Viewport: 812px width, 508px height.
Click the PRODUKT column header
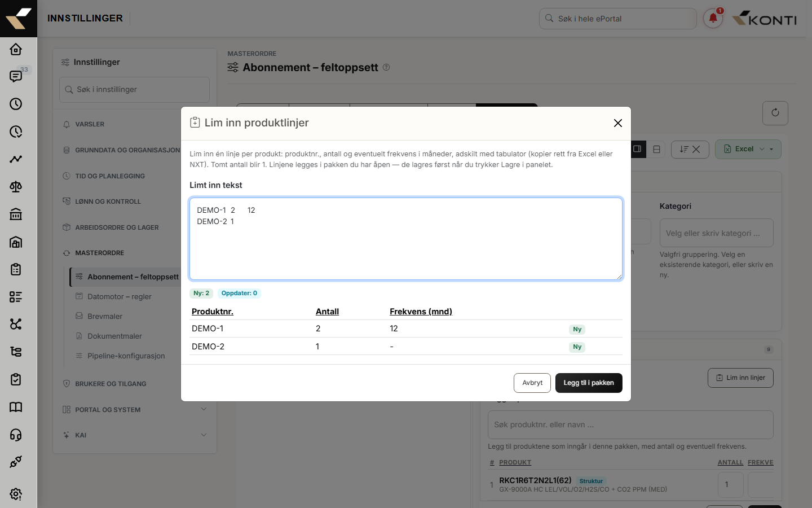[x=515, y=462]
